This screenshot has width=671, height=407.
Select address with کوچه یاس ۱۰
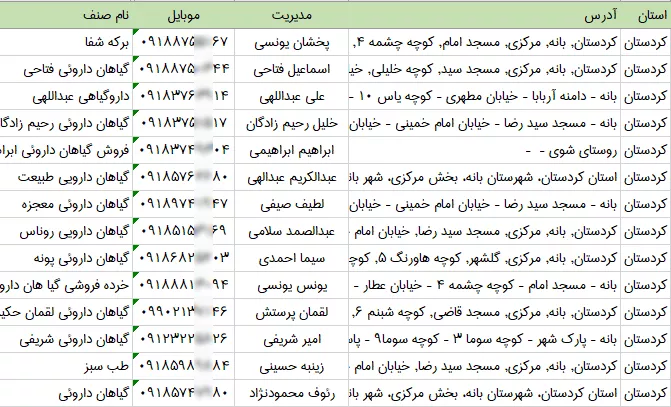pos(484,96)
